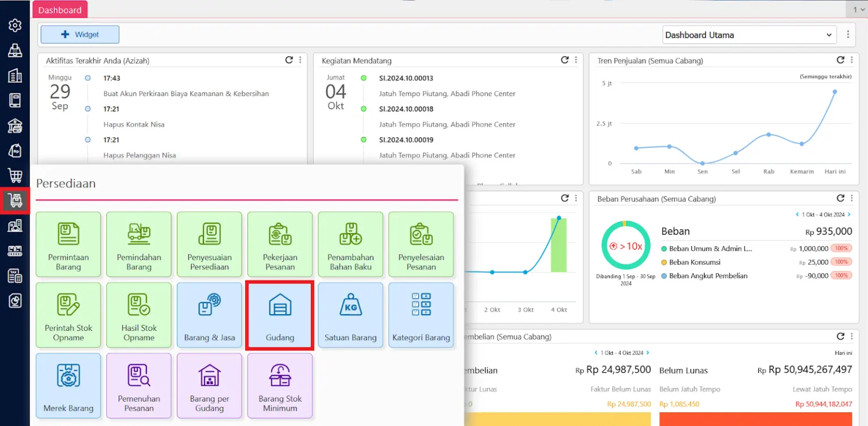Open Kegiatan Mendatang widget options menu
The image size is (868, 426).
(x=576, y=60)
